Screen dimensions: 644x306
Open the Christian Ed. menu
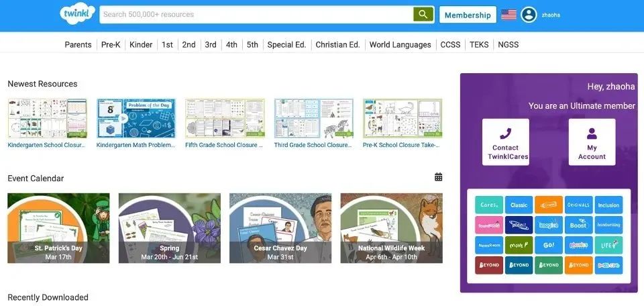337,45
